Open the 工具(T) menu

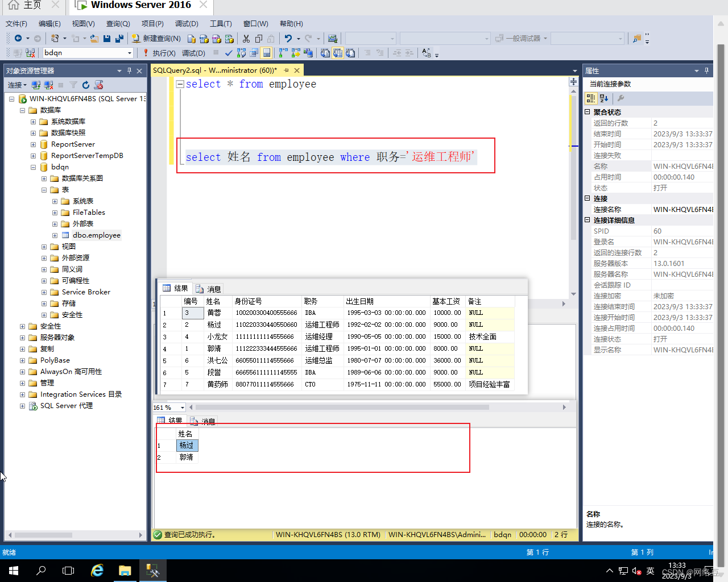[x=221, y=23]
